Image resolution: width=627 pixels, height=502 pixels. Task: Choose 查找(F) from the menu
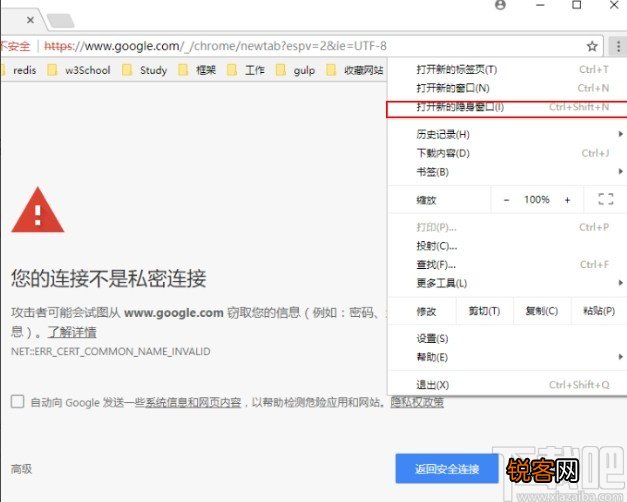click(507, 264)
